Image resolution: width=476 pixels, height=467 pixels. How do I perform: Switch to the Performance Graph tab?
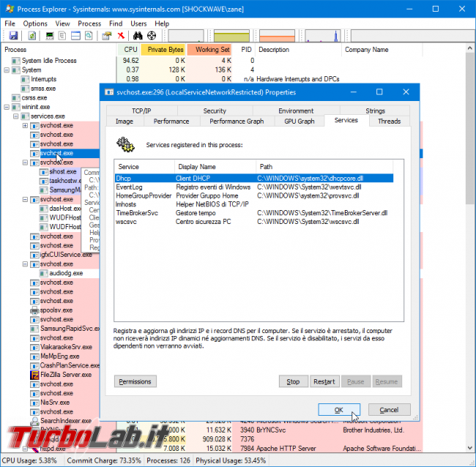click(237, 122)
